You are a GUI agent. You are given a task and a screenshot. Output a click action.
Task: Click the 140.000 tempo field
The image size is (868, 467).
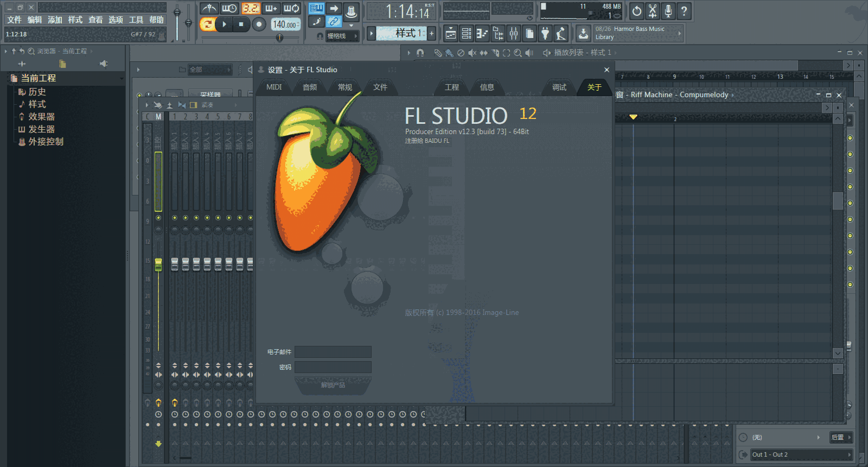pyautogui.click(x=285, y=24)
